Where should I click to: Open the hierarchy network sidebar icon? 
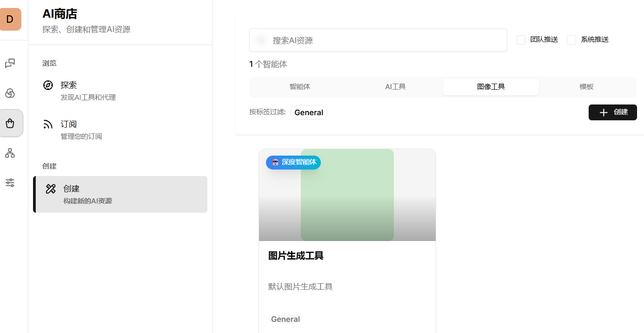tap(10, 153)
